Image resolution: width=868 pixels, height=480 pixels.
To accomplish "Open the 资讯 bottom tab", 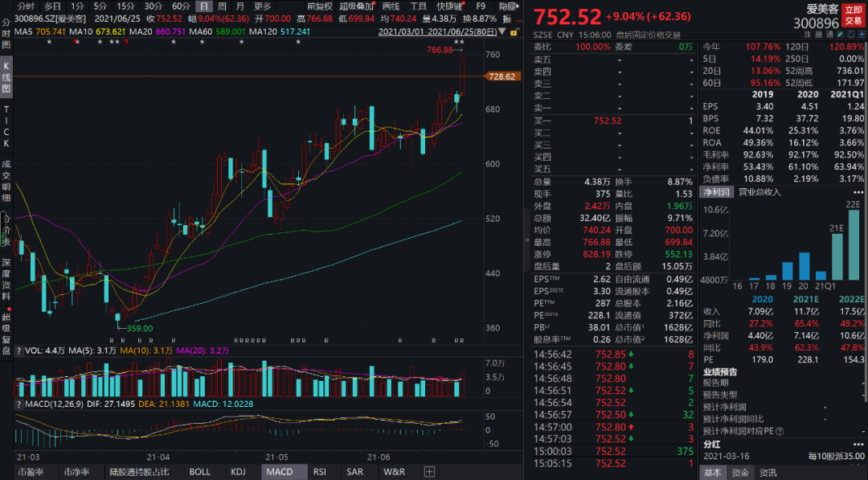I will [768, 472].
